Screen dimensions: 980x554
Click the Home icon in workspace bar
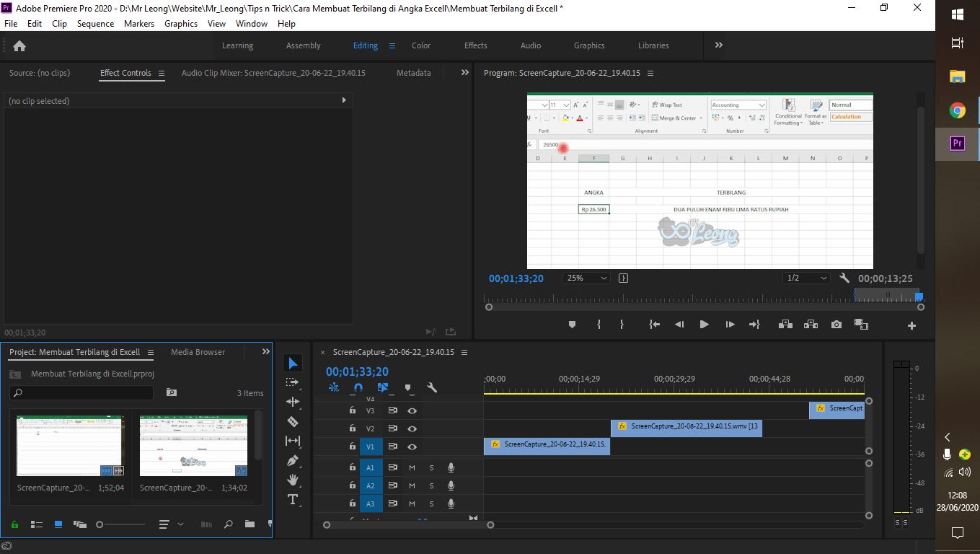pos(19,45)
